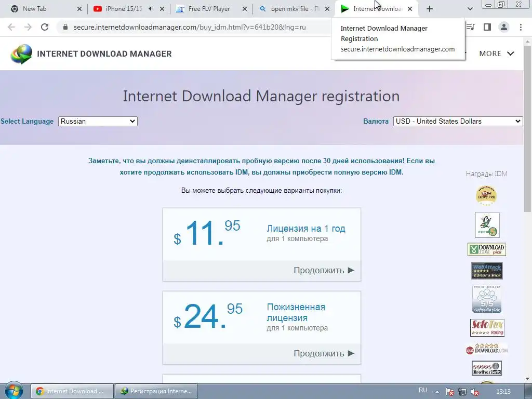This screenshot has height=399, width=532.
Task: Click the Награды IDM heading text
Action: (x=486, y=174)
